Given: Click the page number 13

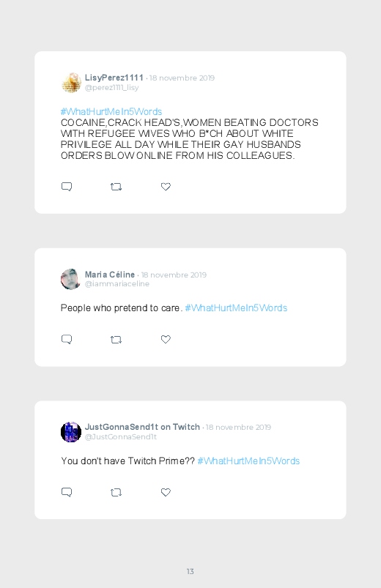Looking at the screenshot, I should tap(190, 571).
